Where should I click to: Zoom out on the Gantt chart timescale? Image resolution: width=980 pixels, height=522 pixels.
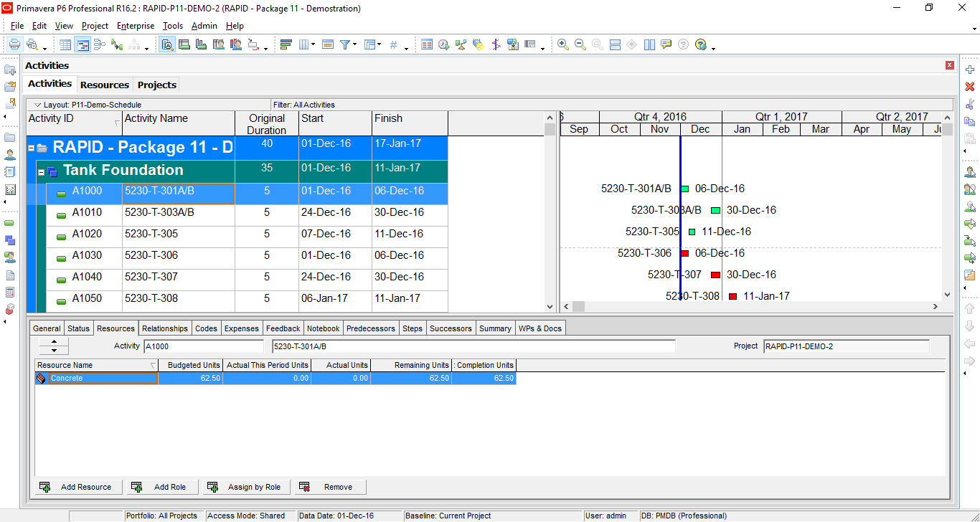pos(580,44)
